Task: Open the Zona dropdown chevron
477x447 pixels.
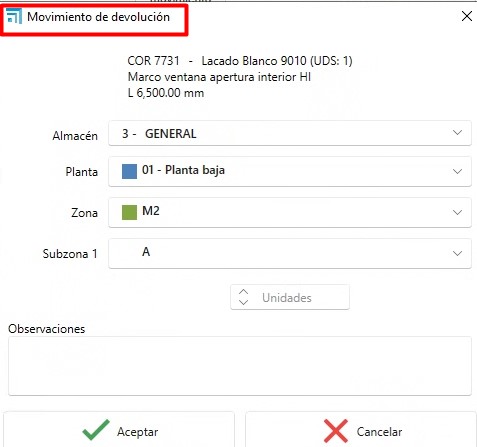Action: click(457, 212)
